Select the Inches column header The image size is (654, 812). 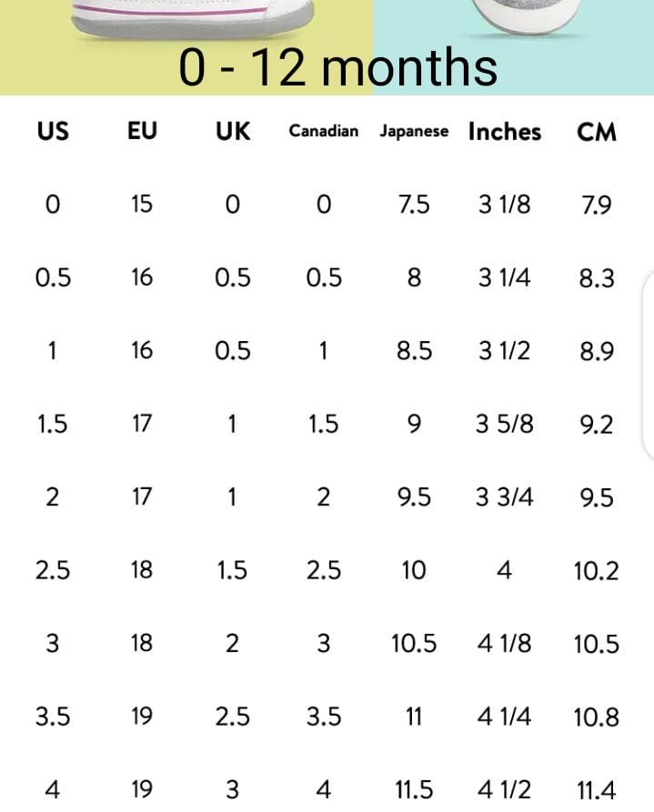pos(505,132)
